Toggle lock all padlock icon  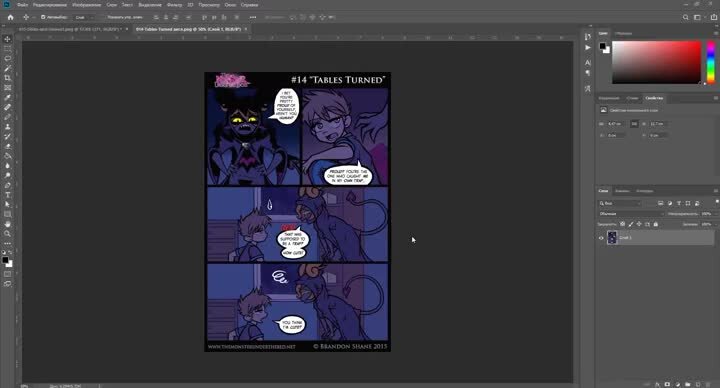click(656, 224)
